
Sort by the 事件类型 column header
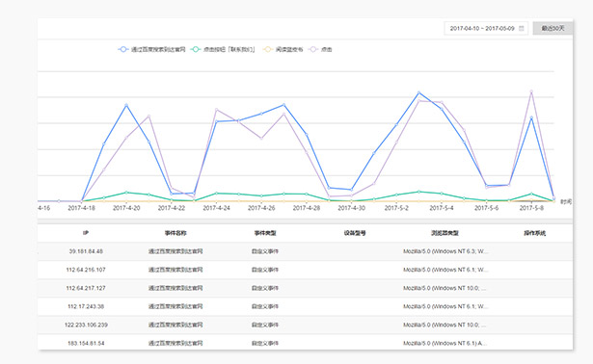point(265,233)
